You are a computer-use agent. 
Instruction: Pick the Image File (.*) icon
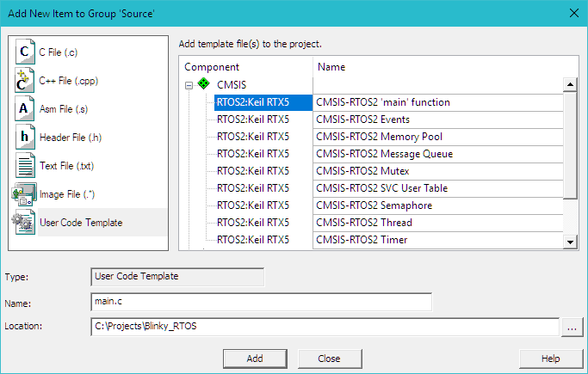point(24,194)
